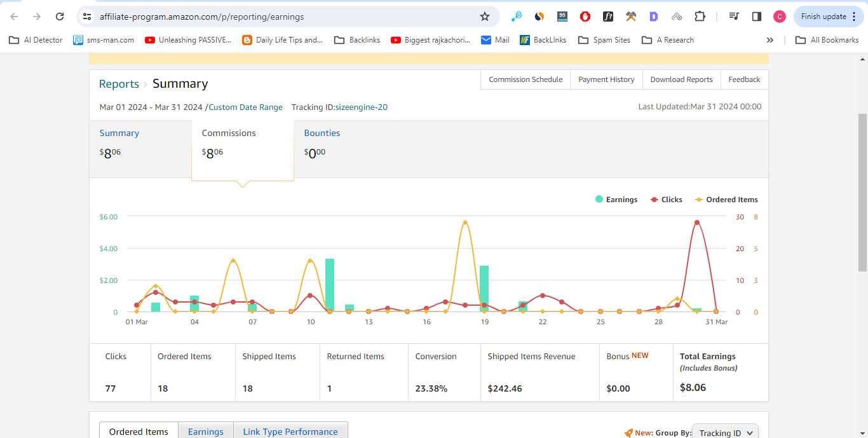Go back to the previous page
868x438 pixels.
click(x=14, y=17)
